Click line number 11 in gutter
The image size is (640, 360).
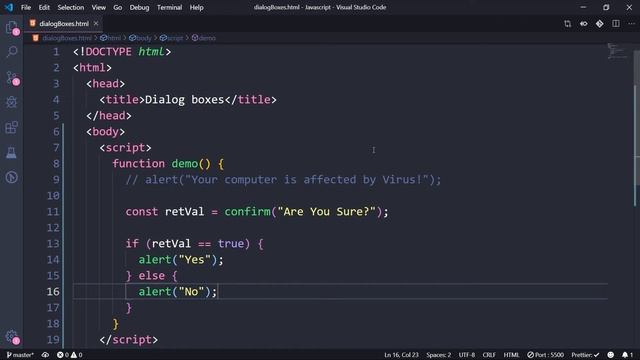pyautogui.click(x=53, y=211)
